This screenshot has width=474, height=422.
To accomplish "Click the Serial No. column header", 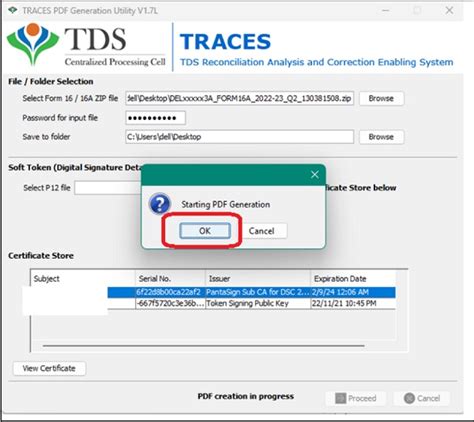I will [x=170, y=279].
